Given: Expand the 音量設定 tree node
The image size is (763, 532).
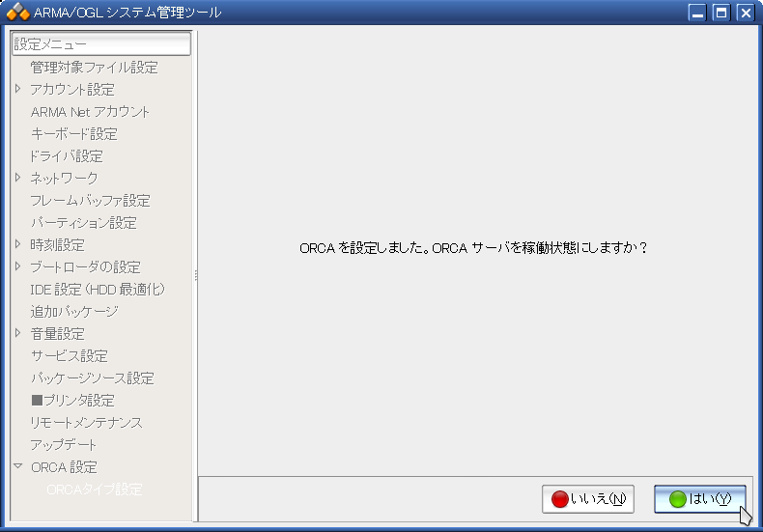Looking at the screenshot, I should tap(17, 333).
